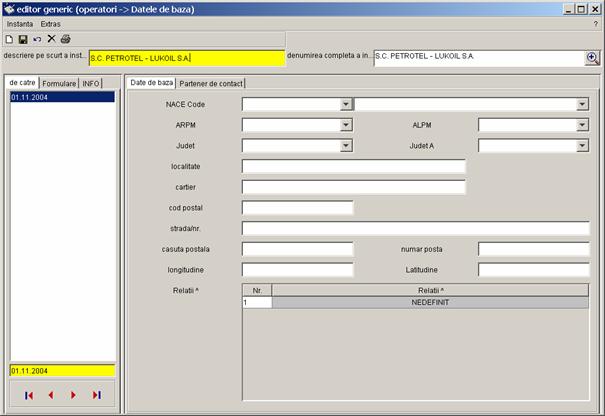Click the Delete X toolbar icon
This screenshot has width=605, height=416.
pyautogui.click(x=51, y=39)
